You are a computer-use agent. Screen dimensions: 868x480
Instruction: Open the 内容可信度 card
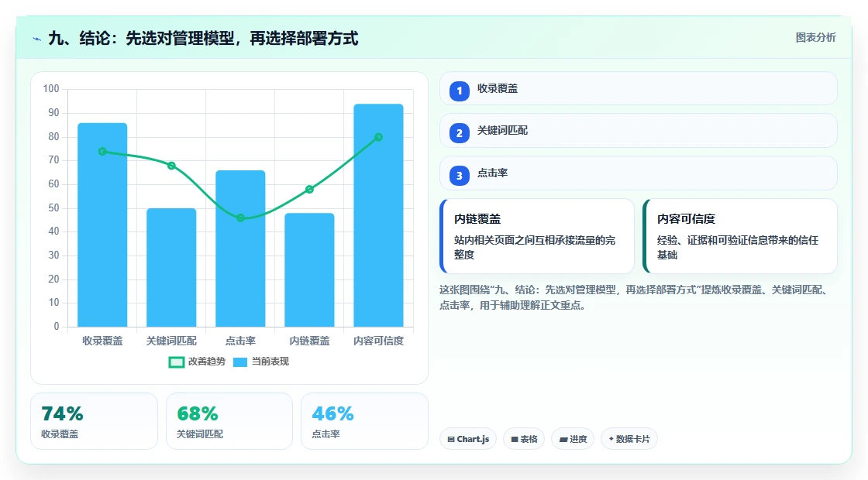point(740,236)
